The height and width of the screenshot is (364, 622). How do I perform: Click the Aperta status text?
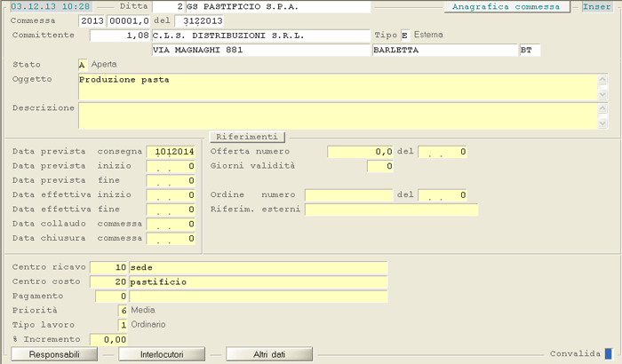pyautogui.click(x=104, y=64)
